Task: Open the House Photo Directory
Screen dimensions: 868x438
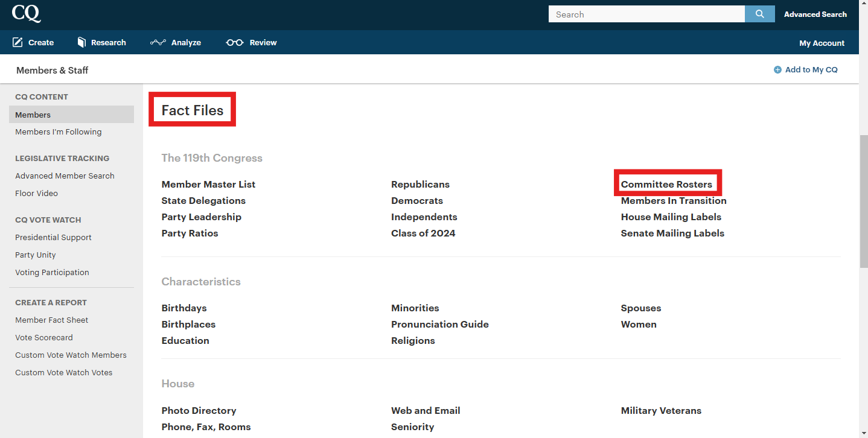Action: (x=199, y=410)
